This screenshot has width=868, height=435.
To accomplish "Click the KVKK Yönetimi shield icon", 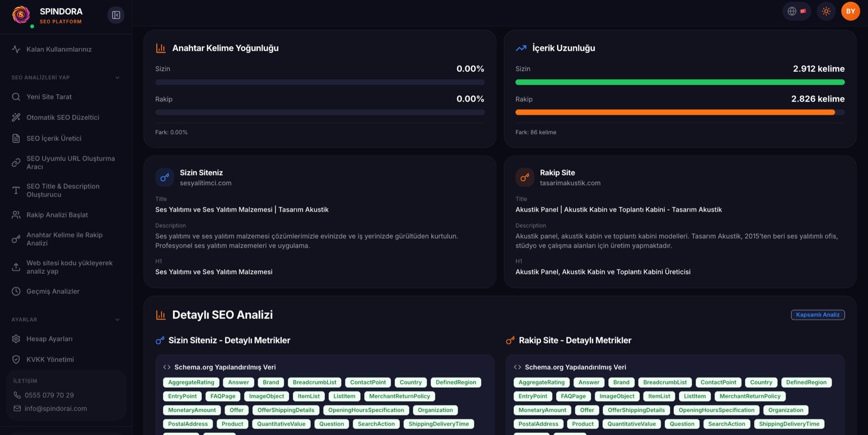I will click(16, 360).
